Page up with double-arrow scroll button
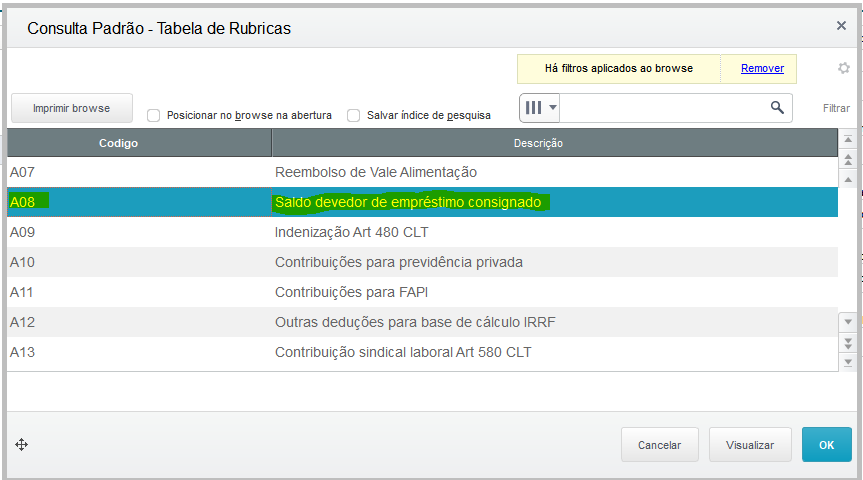The image size is (863, 480). click(848, 160)
